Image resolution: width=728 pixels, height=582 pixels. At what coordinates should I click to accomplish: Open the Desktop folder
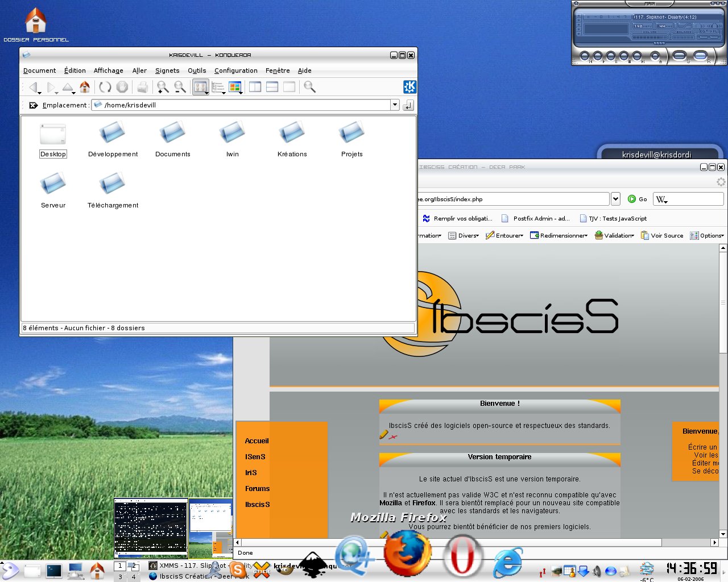tap(53, 141)
